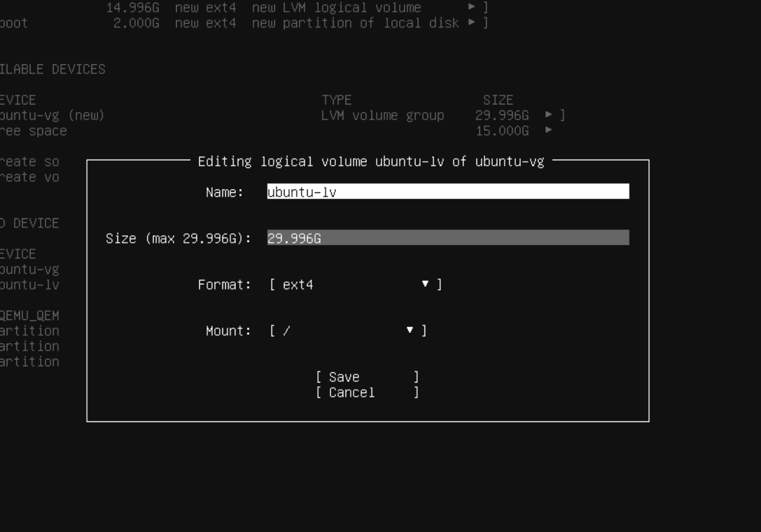761x532 pixels.
Task: Click arrow beside 15.000G free space
Action: [548, 130]
